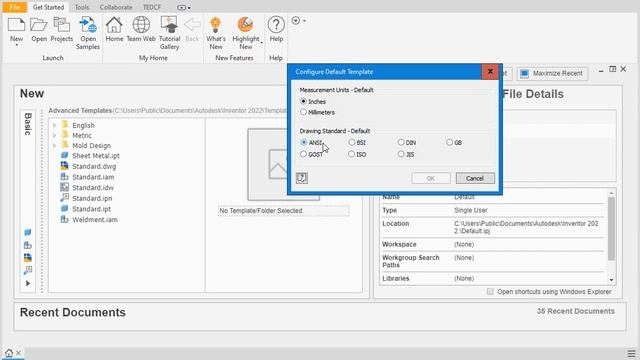This screenshot has height=360, width=640.
Task: Open the Projects manager icon
Action: tap(62, 25)
